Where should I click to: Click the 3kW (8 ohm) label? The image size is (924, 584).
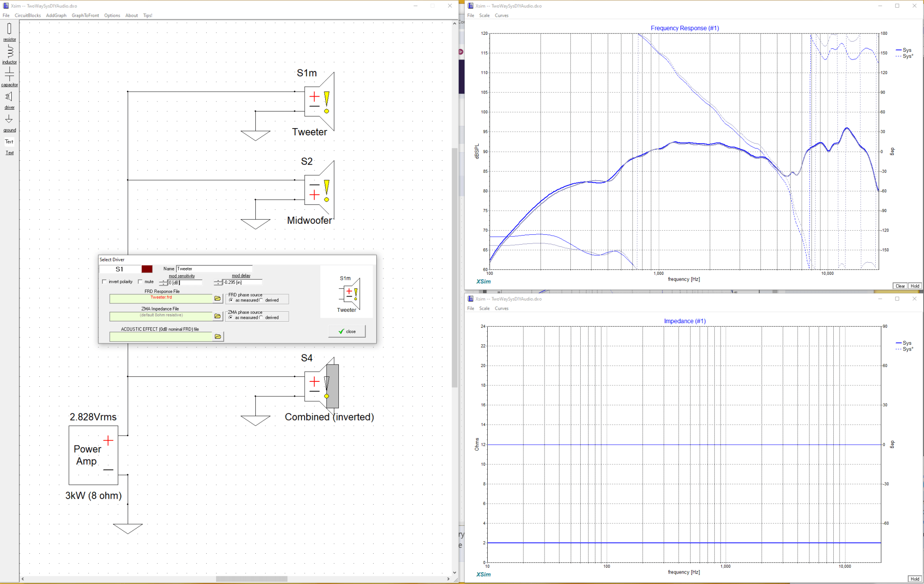93,496
